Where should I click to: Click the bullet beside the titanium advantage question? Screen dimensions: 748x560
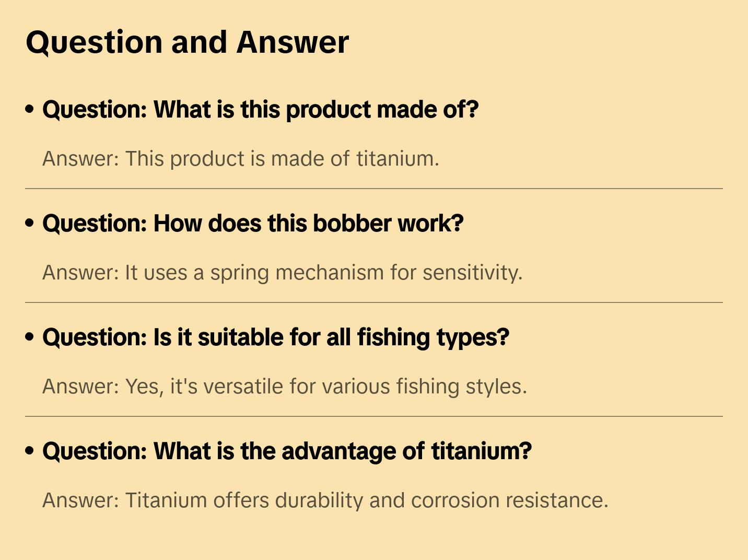click(30, 451)
